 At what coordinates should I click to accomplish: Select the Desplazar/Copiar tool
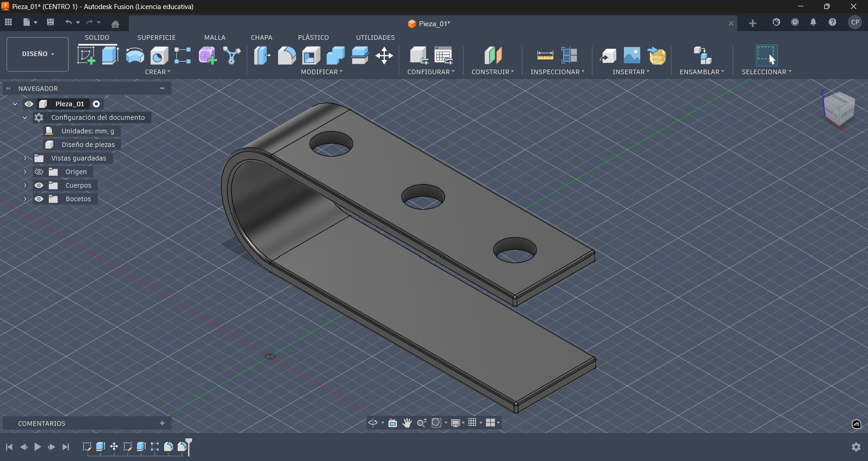click(x=384, y=55)
